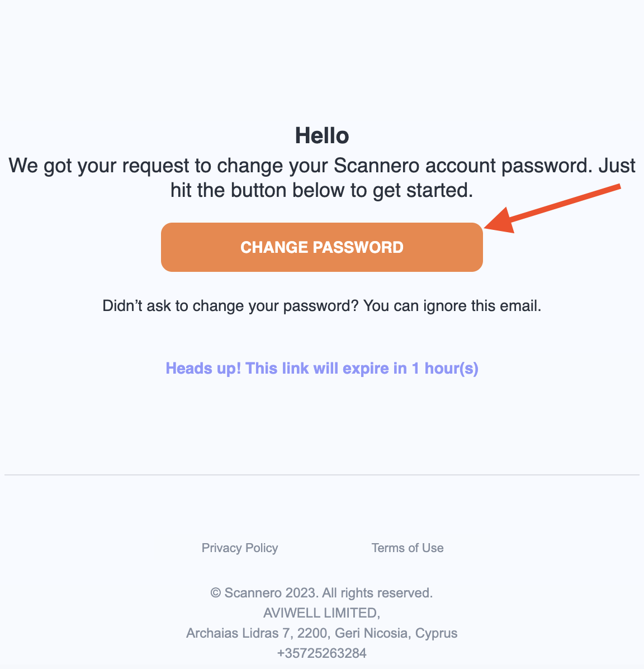Click 'You can ignore this email' sentence
This screenshot has height=669, width=644.
(x=452, y=306)
